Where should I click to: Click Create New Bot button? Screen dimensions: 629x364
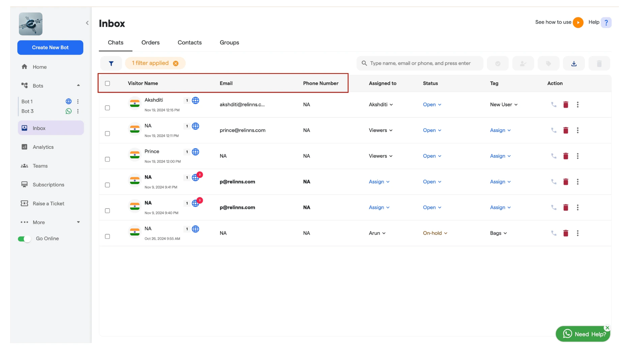pyautogui.click(x=50, y=48)
